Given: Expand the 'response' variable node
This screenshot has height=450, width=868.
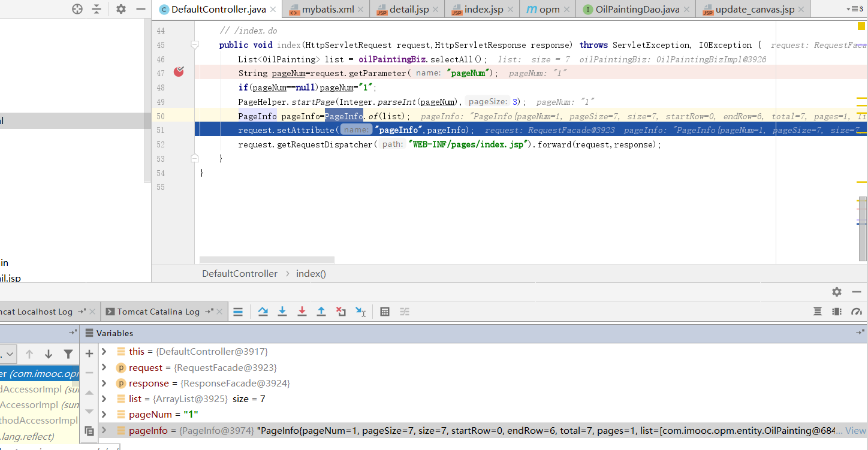Looking at the screenshot, I should (104, 383).
